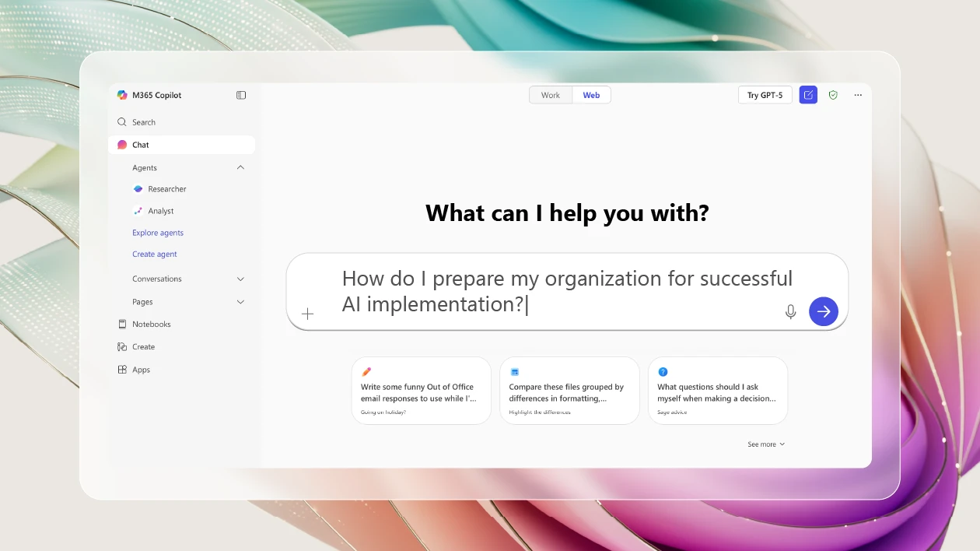Collapse the sidebar with the panel toggle
980x551 pixels.
pos(240,94)
